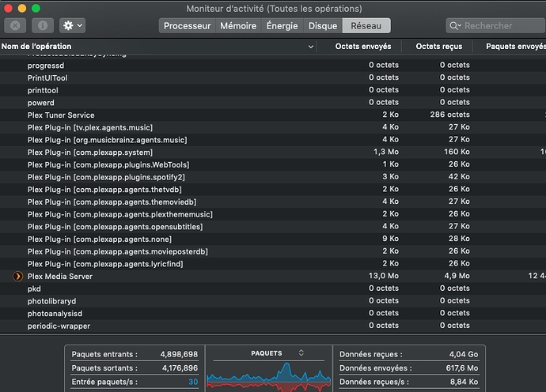Switch to the Énergie tab

click(x=282, y=26)
